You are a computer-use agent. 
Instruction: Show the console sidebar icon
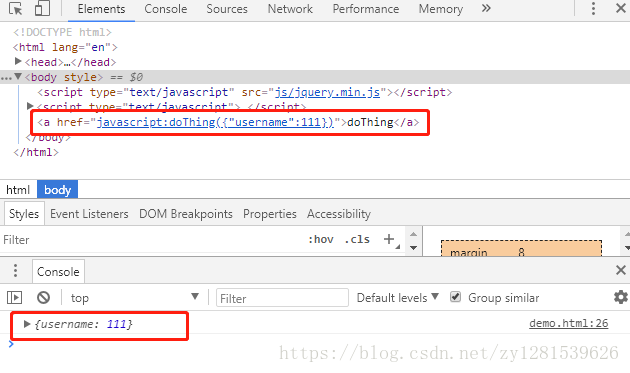[x=14, y=297]
